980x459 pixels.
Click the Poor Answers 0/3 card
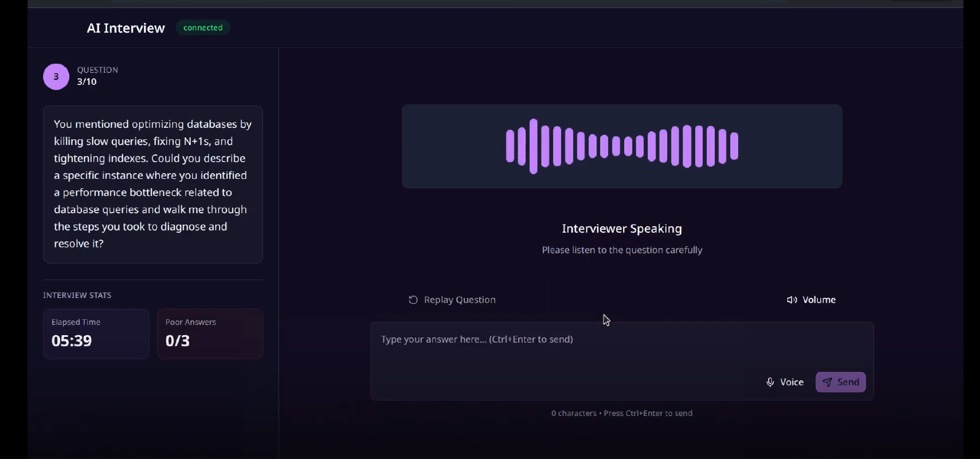[210, 334]
